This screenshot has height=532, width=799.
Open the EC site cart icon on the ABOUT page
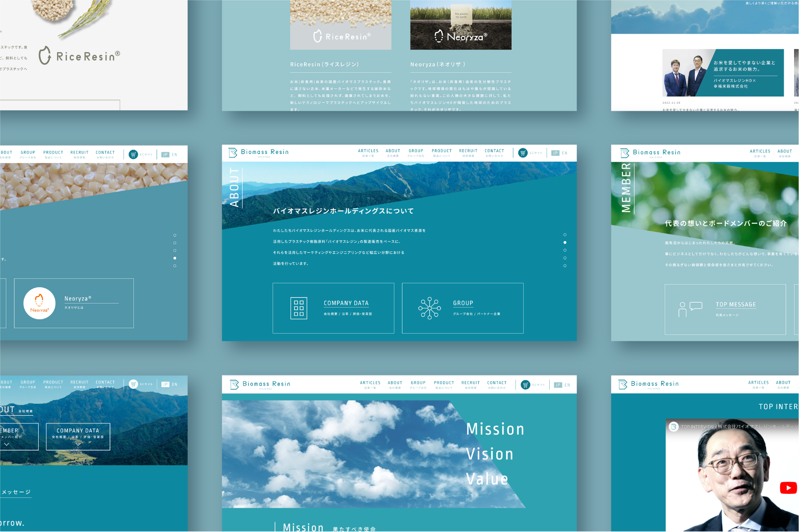click(x=523, y=153)
